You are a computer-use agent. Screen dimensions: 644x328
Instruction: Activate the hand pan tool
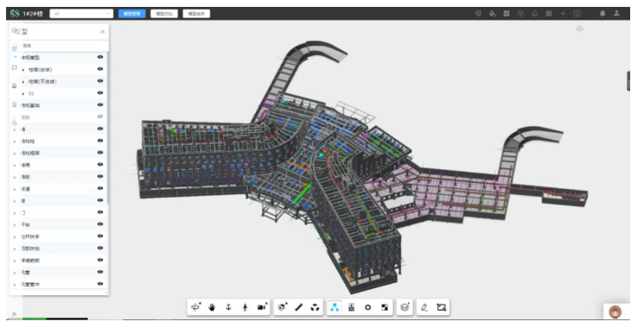[x=212, y=307]
